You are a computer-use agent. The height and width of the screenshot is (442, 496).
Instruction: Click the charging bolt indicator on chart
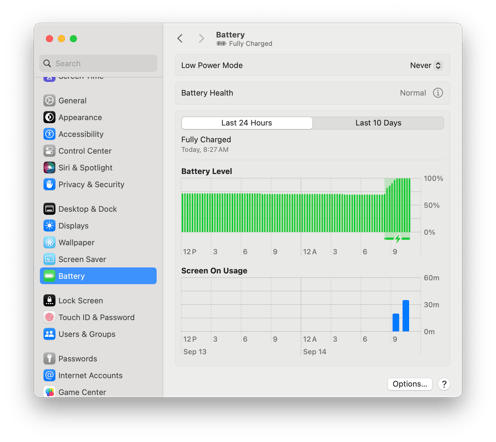click(x=397, y=238)
